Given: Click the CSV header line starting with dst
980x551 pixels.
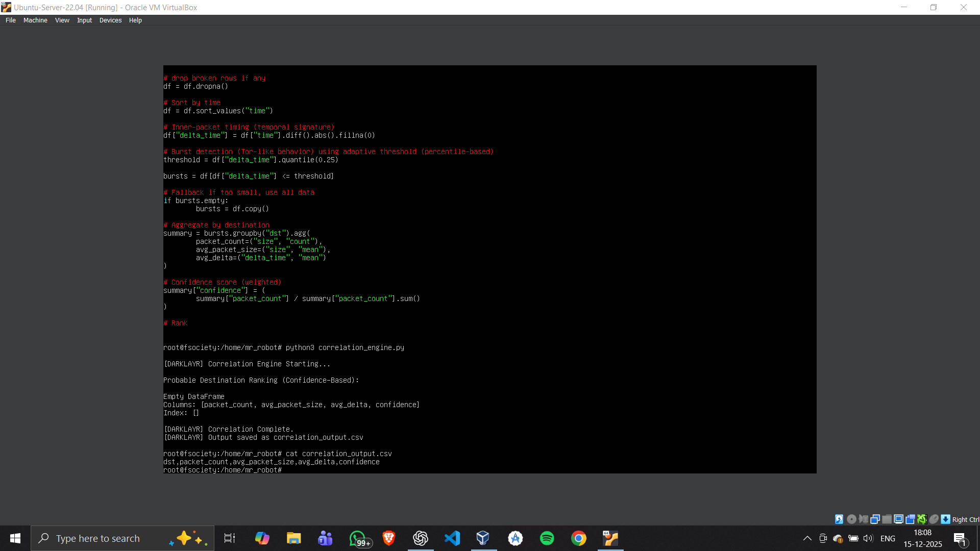Looking at the screenshot, I should 272,462.
